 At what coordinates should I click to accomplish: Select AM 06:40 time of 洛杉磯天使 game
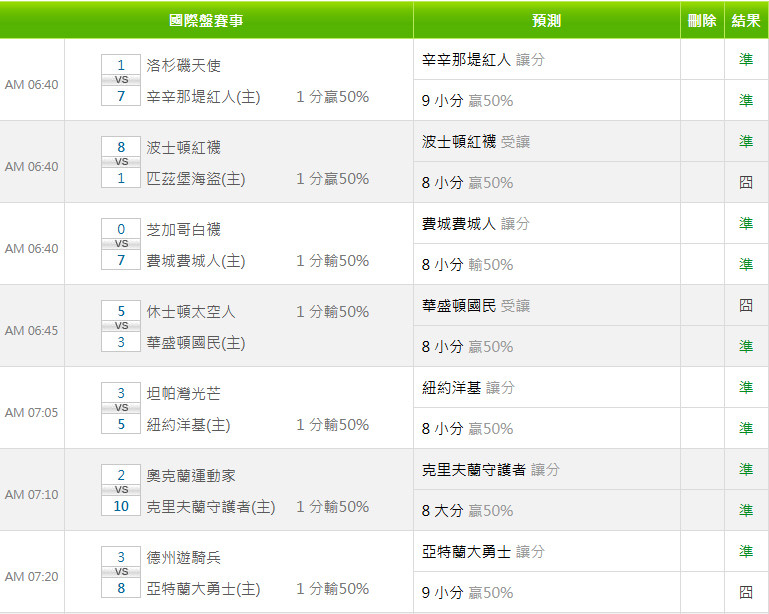coord(31,85)
